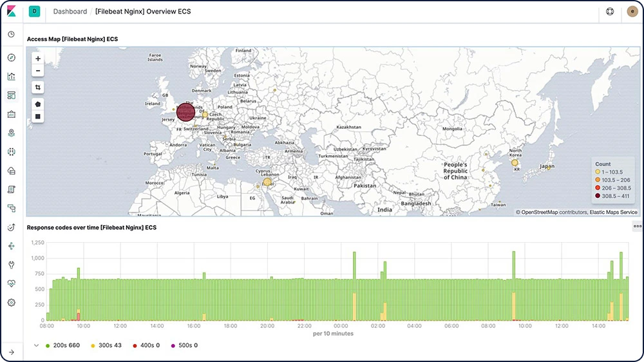Open the D space selector

tap(35, 12)
